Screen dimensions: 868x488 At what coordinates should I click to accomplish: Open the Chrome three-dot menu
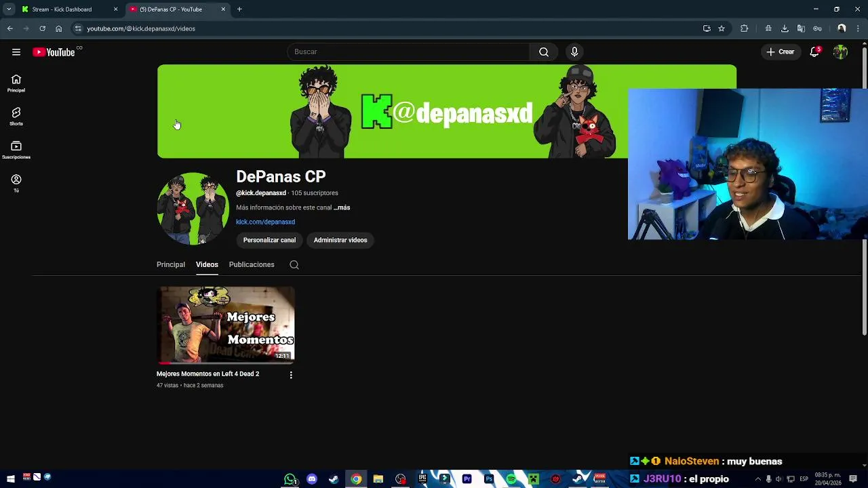coord(859,28)
